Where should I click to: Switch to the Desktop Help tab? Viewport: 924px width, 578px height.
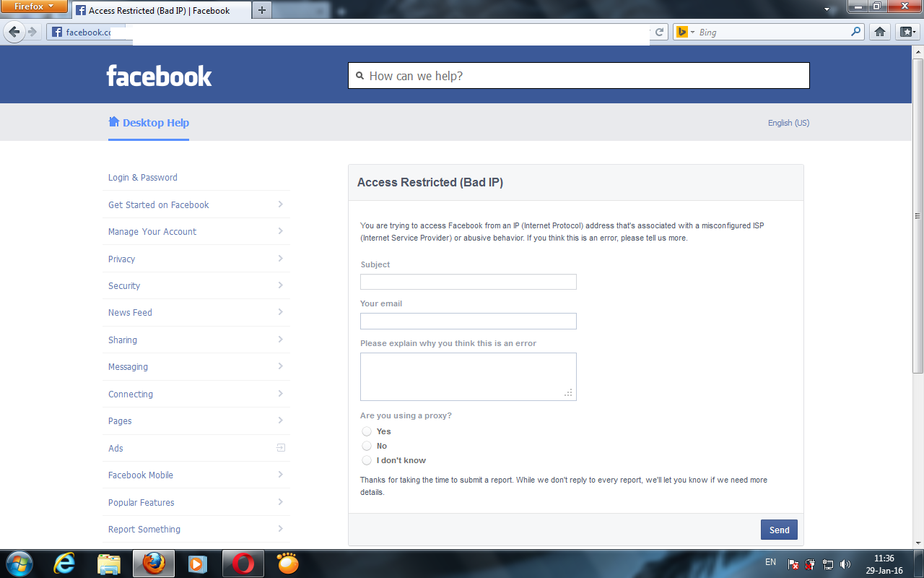point(149,123)
